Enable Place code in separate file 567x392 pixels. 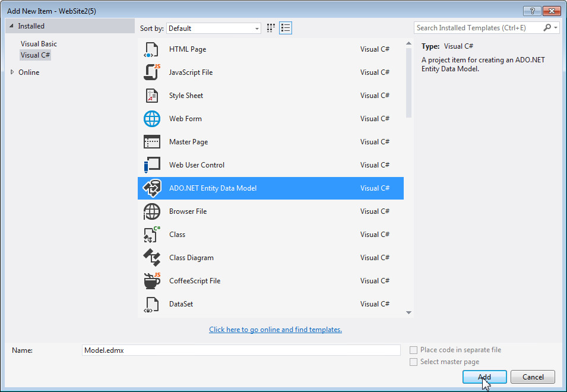[413, 350]
